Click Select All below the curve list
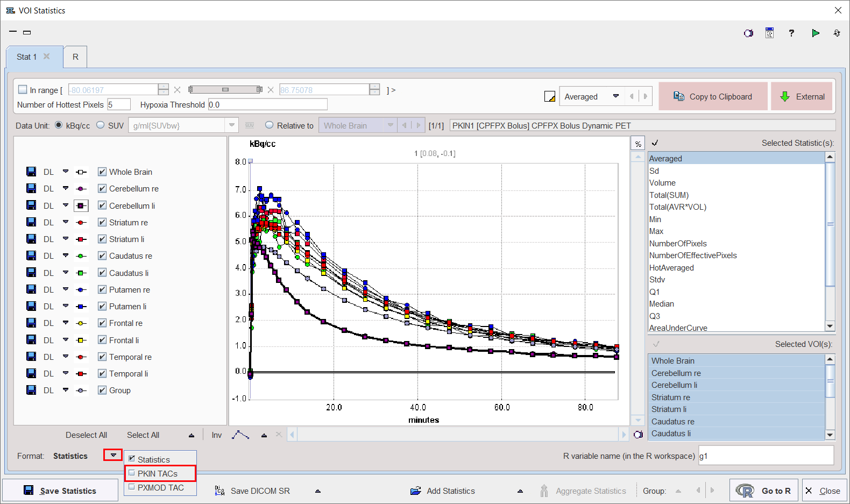This screenshot has width=850, height=504. [x=143, y=435]
